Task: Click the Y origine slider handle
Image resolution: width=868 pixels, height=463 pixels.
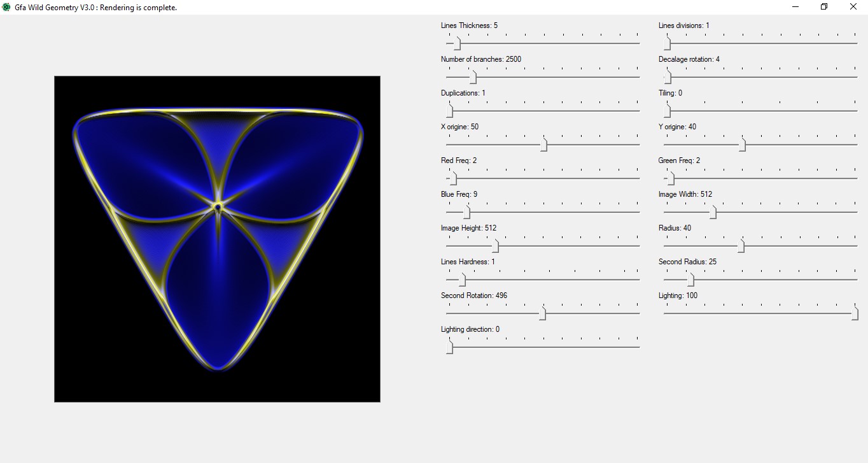Action: click(742, 145)
